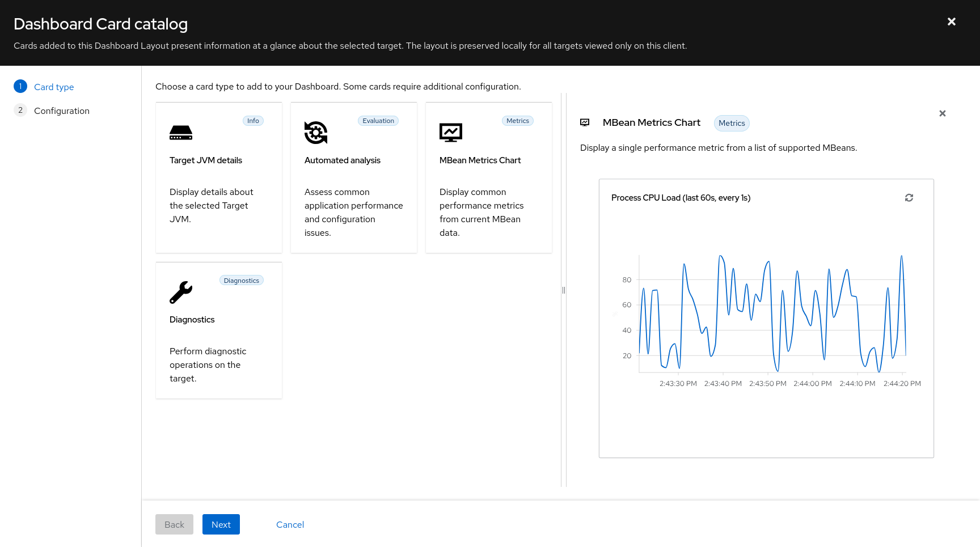Image resolution: width=980 pixels, height=547 pixels.
Task: Choose the Diagnostics card title
Action: pos(192,320)
